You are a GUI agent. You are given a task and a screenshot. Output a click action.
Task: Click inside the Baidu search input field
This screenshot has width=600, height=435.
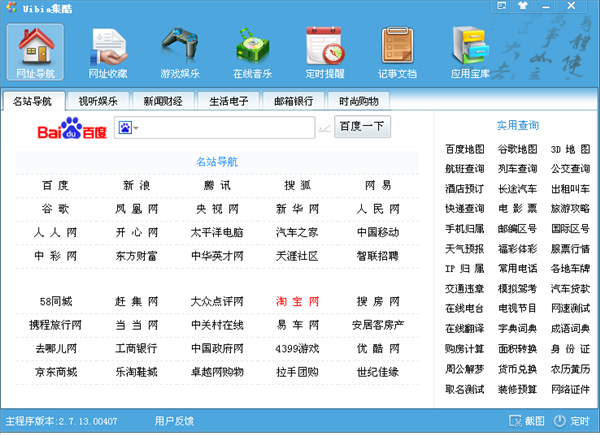226,127
